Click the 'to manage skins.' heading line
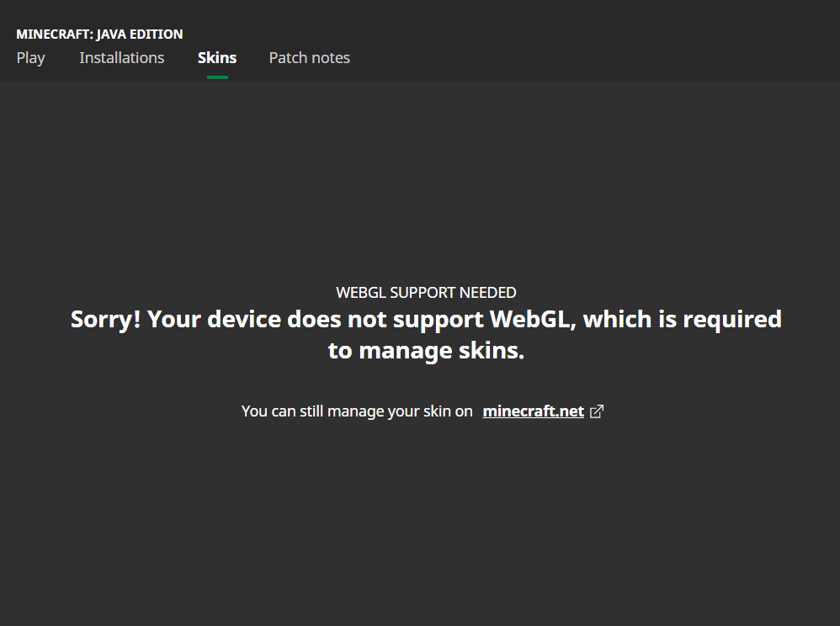 [426, 351]
